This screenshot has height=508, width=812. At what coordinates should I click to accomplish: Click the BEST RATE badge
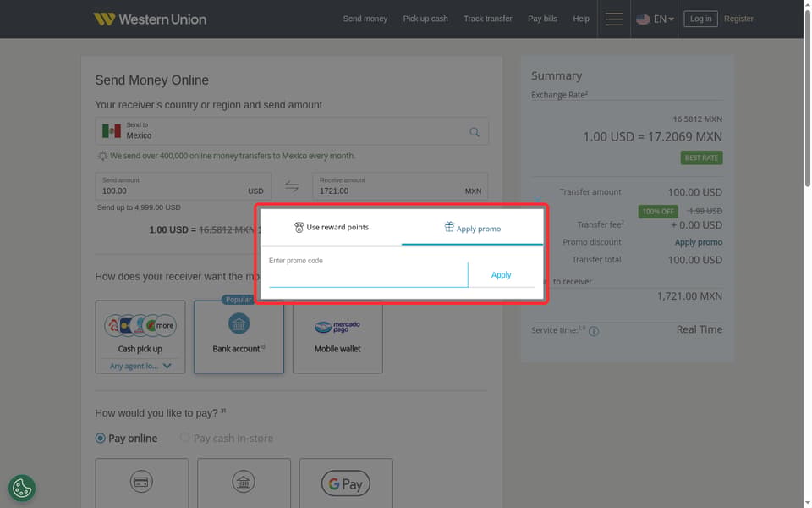click(701, 157)
